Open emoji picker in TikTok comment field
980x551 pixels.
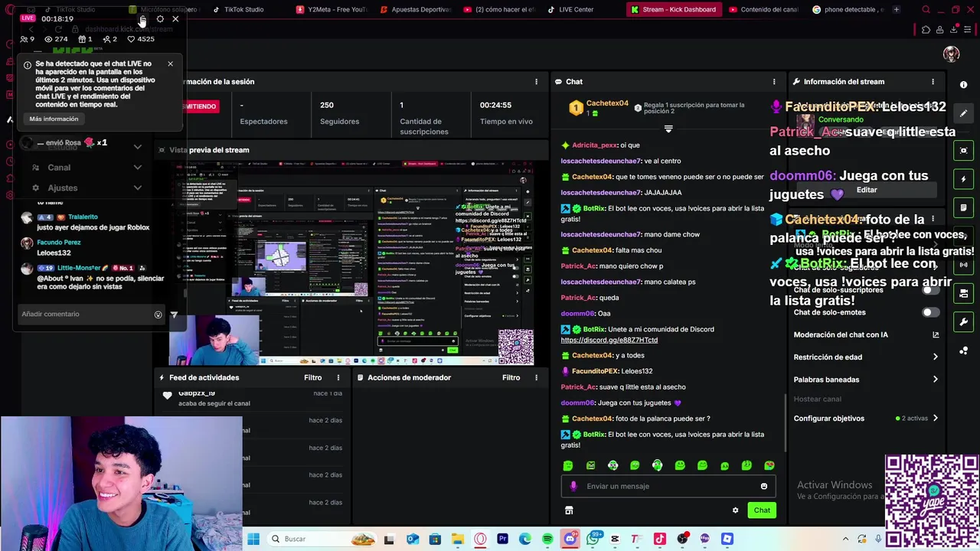[158, 315]
